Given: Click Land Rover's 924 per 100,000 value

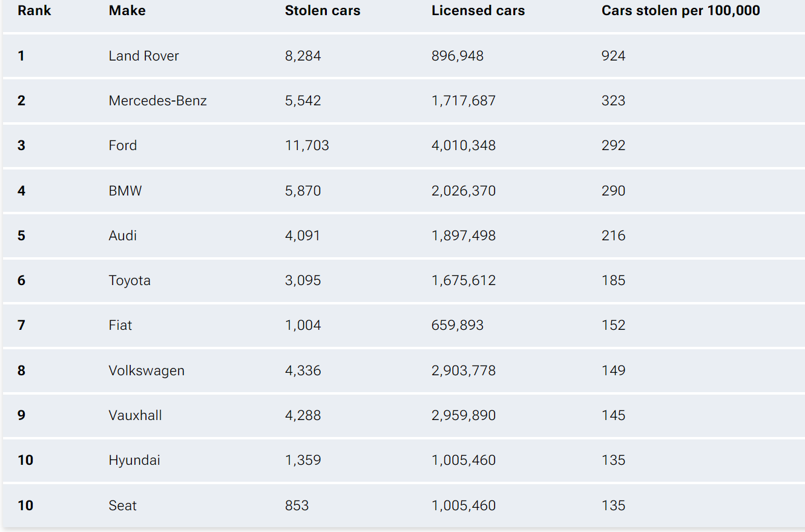Looking at the screenshot, I should (613, 56).
